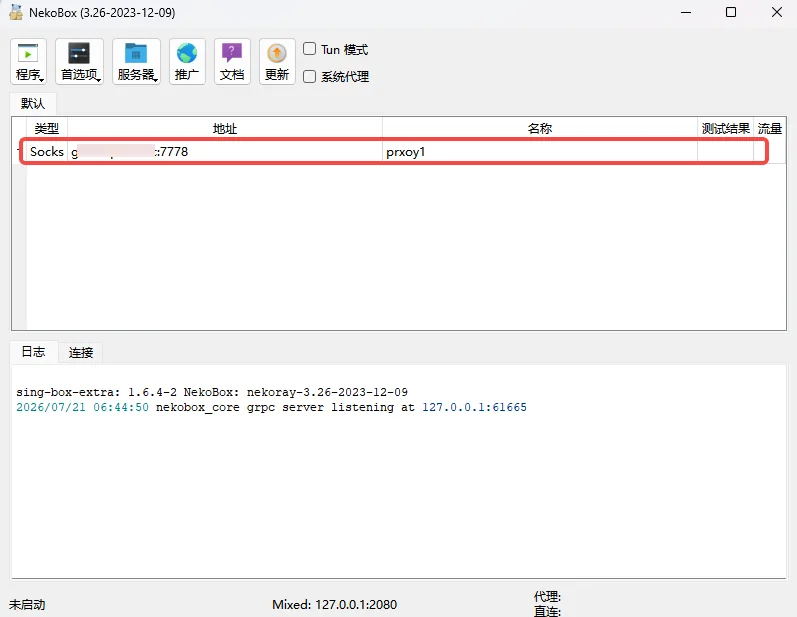Click the 代理: status bar label
Image resolution: width=797 pixels, height=617 pixels.
pos(547,596)
